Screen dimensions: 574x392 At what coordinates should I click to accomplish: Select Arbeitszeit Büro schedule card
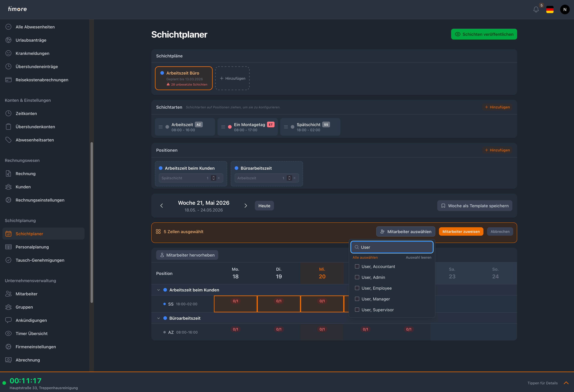click(184, 78)
